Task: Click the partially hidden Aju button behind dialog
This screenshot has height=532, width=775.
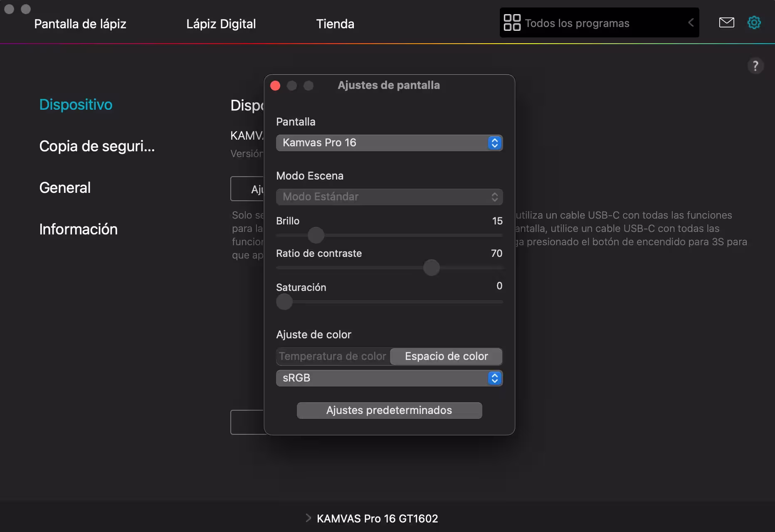Action: (247, 189)
